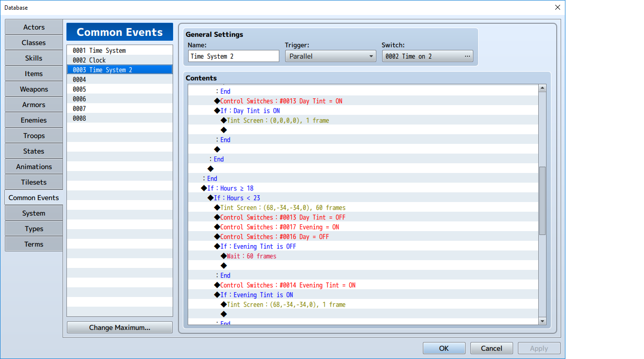Image resolution: width=644 pixels, height=359 pixels.
Task: Select the empty common event 0004
Action: tap(120, 79)
